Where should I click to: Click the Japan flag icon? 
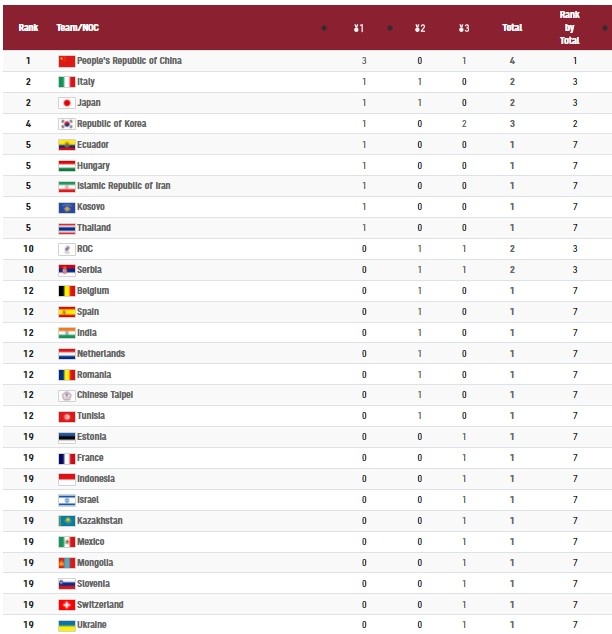tap(67, 103)
